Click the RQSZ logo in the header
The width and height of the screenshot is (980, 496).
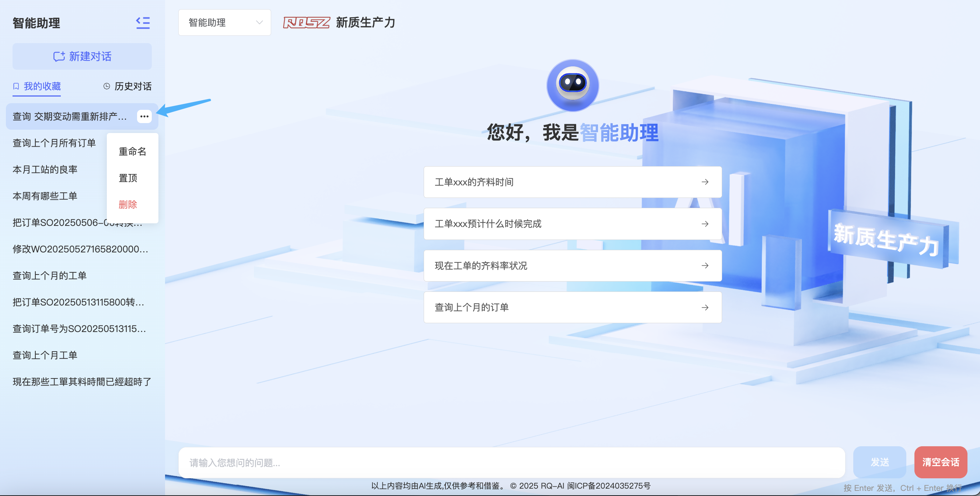click(x=306, y=23)
